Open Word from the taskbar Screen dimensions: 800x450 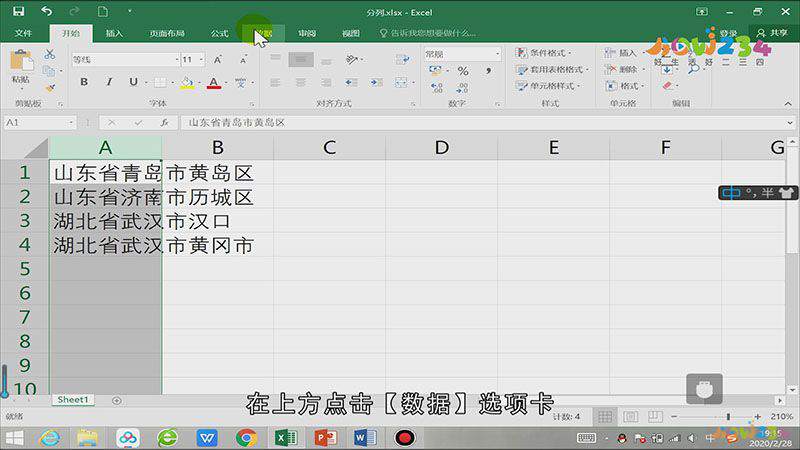365,438
